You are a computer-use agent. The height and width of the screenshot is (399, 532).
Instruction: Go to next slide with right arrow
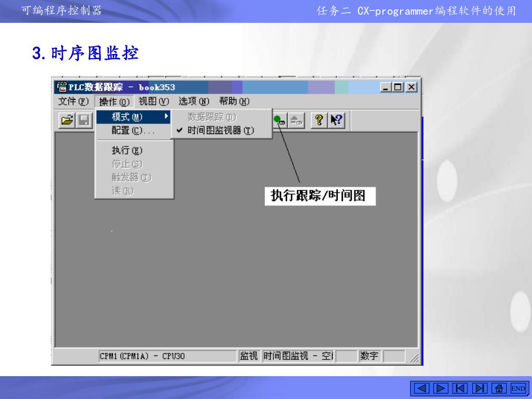point(441,388)
